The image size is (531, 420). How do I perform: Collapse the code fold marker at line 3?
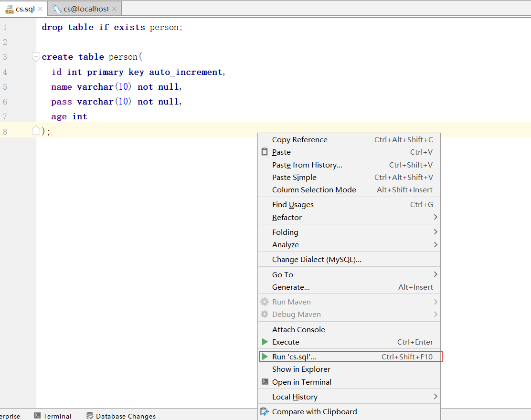point(35,56)
